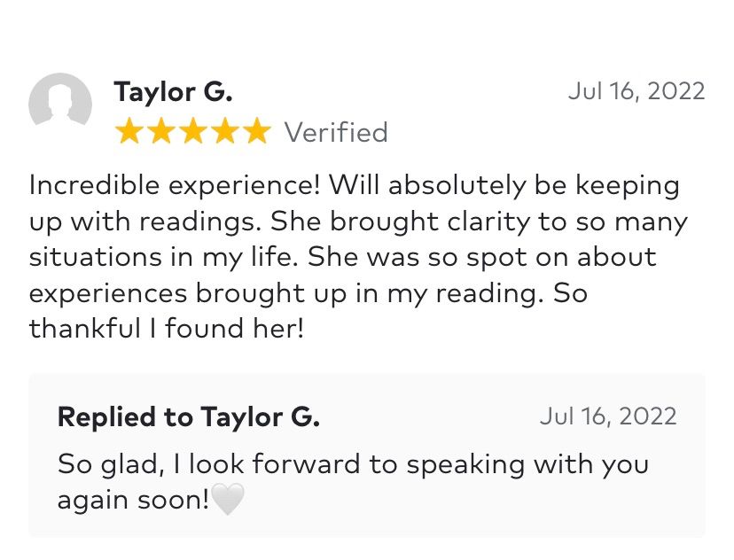Click Taylor G.'s gray avatar icon
Screen dimensions: 734x560
[x=60, y=99]
